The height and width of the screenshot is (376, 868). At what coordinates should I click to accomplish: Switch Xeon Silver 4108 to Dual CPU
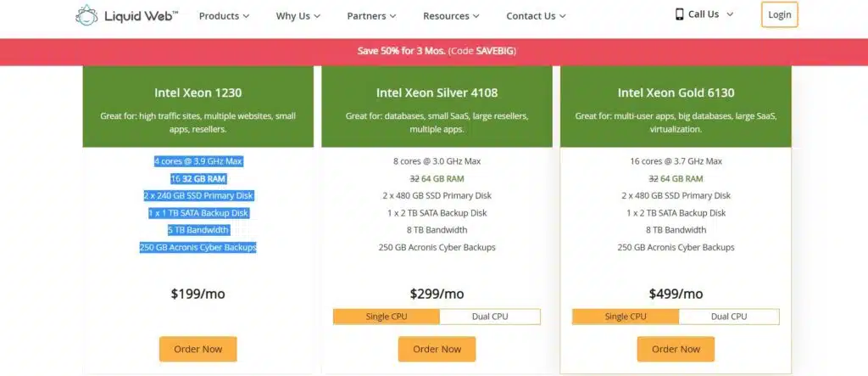pyautogui.click(x=490, y=317)
